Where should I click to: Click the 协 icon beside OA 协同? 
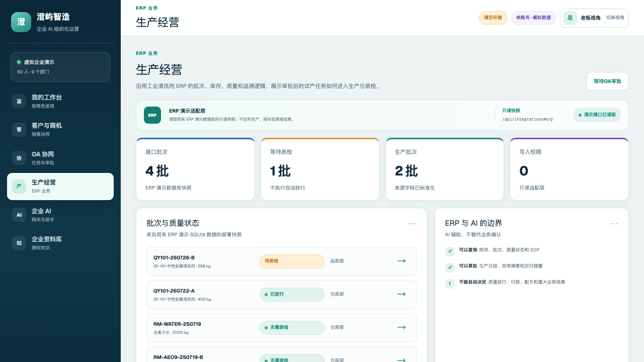pos(19,158)
